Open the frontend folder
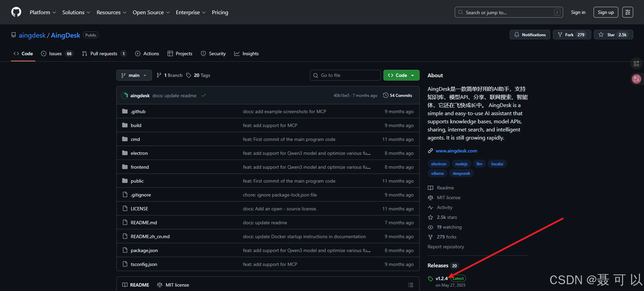644x291 pixels. tap(140, 167)
